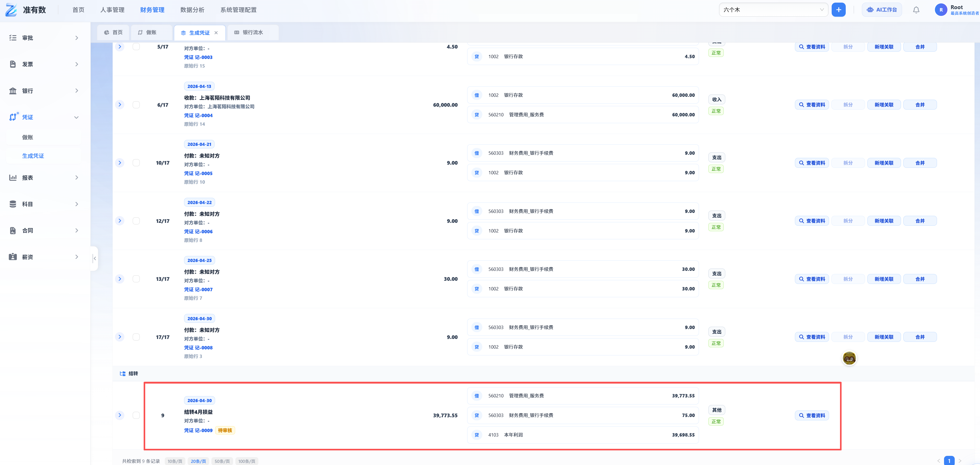Click the 报表 chart icon in sidebar

click(x=13, y=177)
